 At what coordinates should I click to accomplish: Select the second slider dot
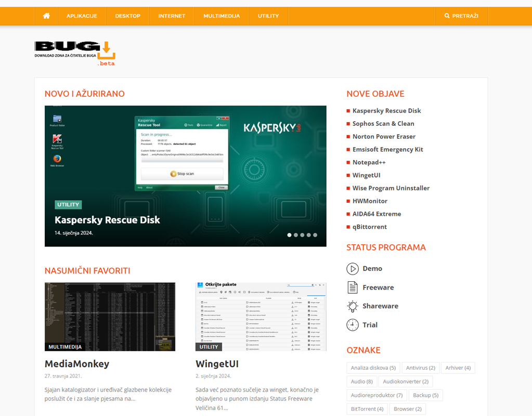[296, 235]
